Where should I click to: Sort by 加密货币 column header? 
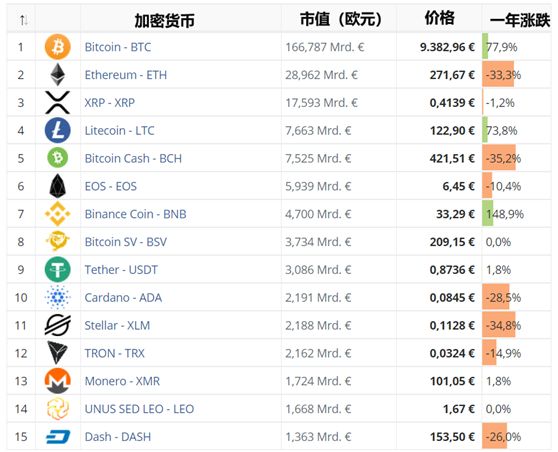click(164, 21)
